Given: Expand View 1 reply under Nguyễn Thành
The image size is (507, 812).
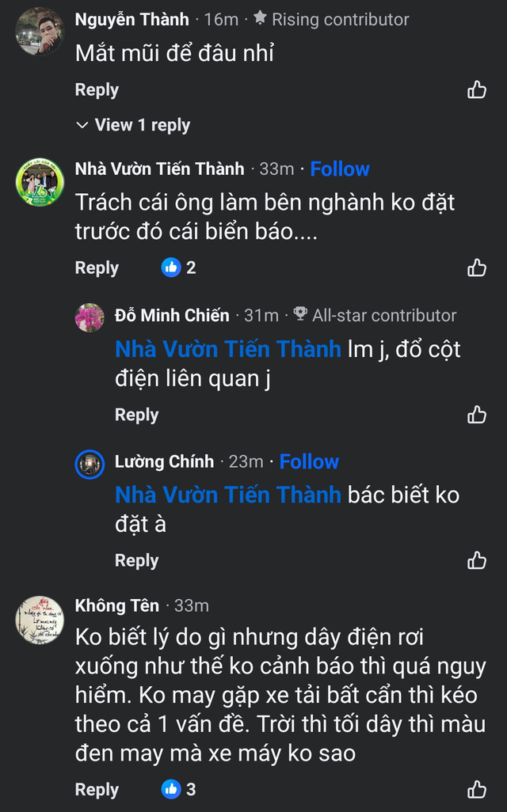Looking at the screenshot, I should click(x=133, y=125).
